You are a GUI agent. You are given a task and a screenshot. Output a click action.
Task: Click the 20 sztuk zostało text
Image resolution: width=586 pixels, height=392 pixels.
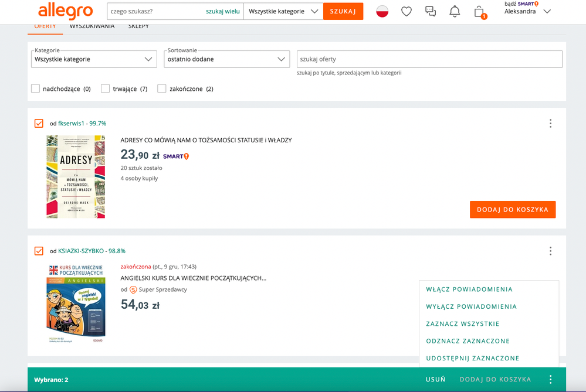[x=141, y=168]
